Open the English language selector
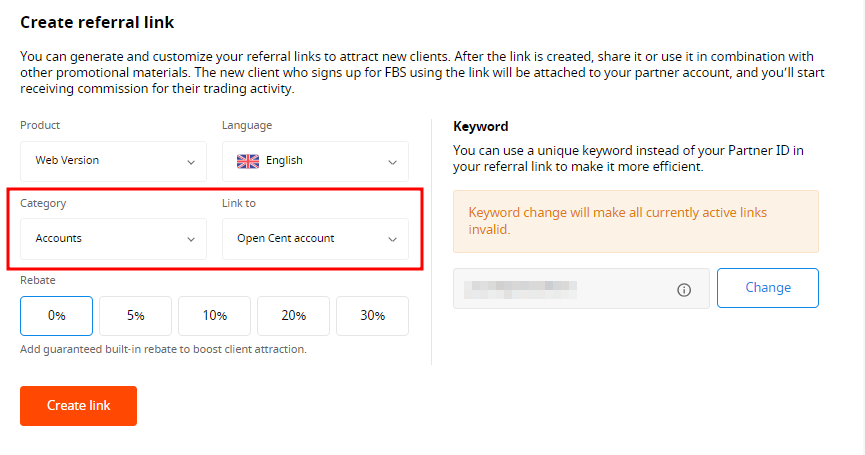865x455 pixels. (x=316, y=162)
